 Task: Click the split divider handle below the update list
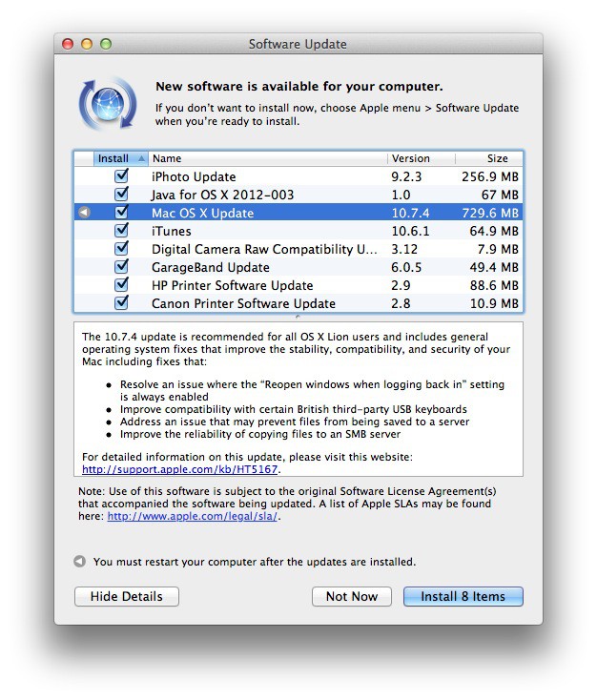point(298,317)
